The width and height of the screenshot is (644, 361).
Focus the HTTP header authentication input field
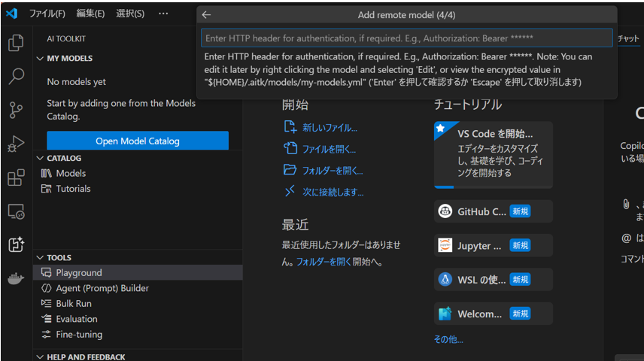pos(406,38)
